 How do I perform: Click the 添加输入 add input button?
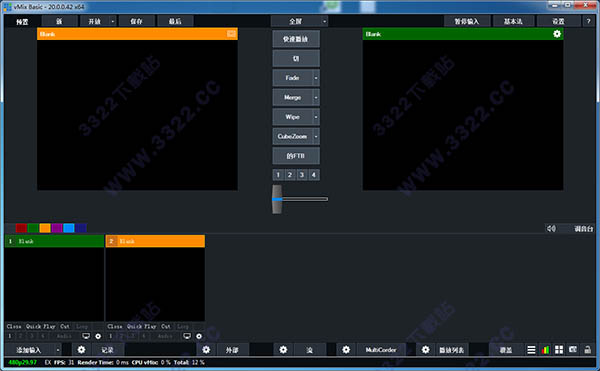click(29, 350)
